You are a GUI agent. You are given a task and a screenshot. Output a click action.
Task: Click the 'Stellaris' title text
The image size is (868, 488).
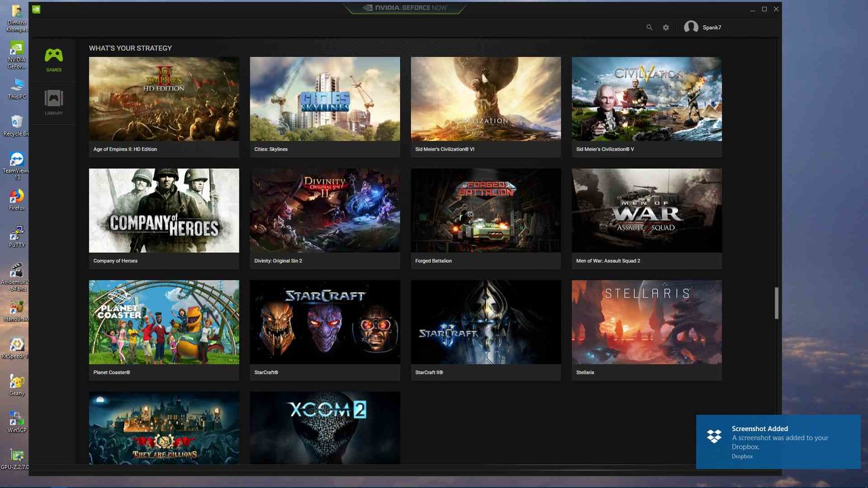click(585, 372)
